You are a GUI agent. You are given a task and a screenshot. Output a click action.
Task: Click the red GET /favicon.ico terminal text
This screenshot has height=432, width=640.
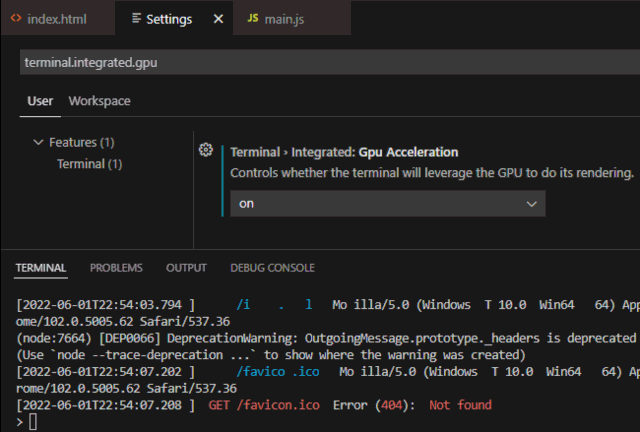264,405
